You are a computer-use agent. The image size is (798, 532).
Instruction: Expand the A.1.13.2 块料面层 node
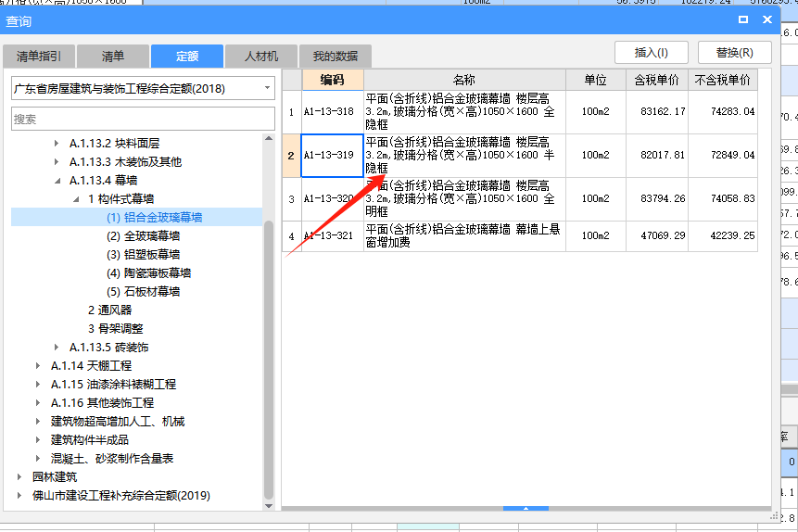57,144
